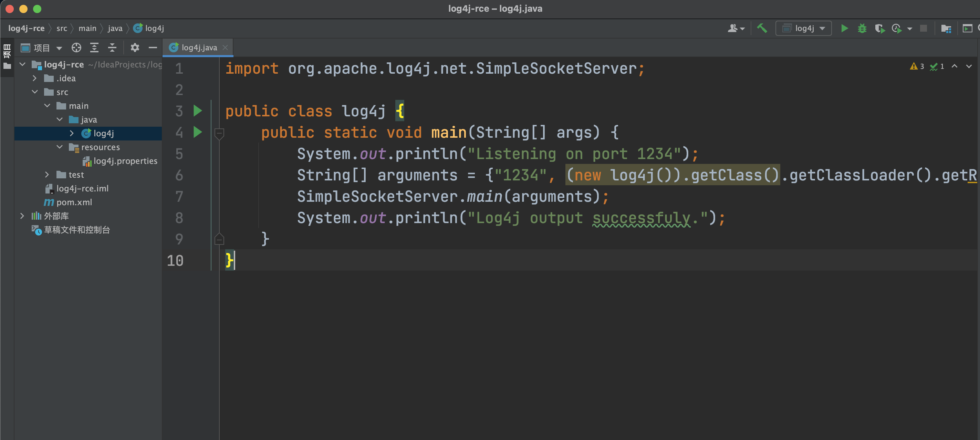This screenshot has width=980, height=440.
Task: Click the Build project hammer icon
Action: (762, 28)
